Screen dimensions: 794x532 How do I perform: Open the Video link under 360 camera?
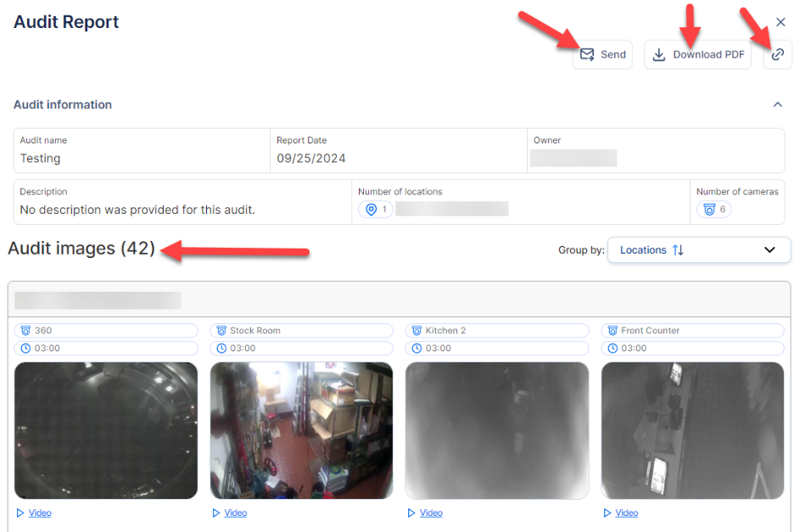click(x=40, y=512)
